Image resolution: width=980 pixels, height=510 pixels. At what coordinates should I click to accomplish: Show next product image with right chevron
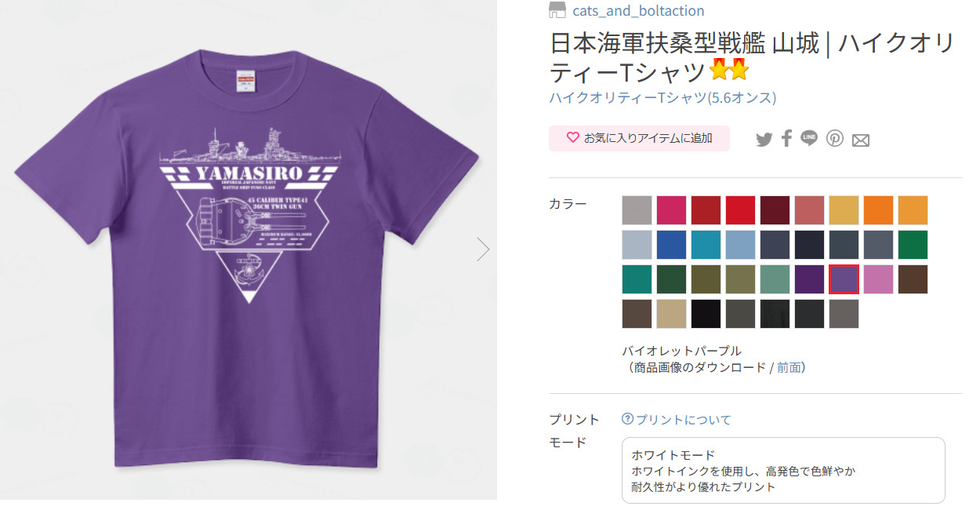[483, 250]
